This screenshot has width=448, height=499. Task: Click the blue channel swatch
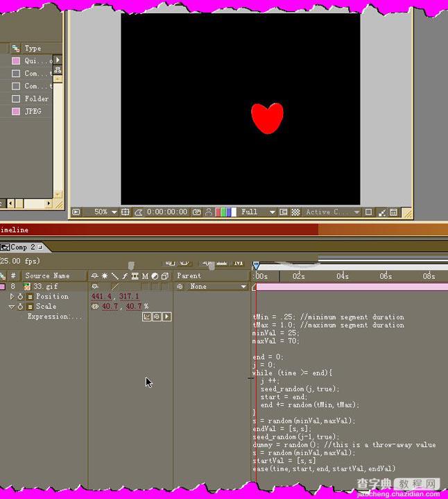click(x=229, y=212)
